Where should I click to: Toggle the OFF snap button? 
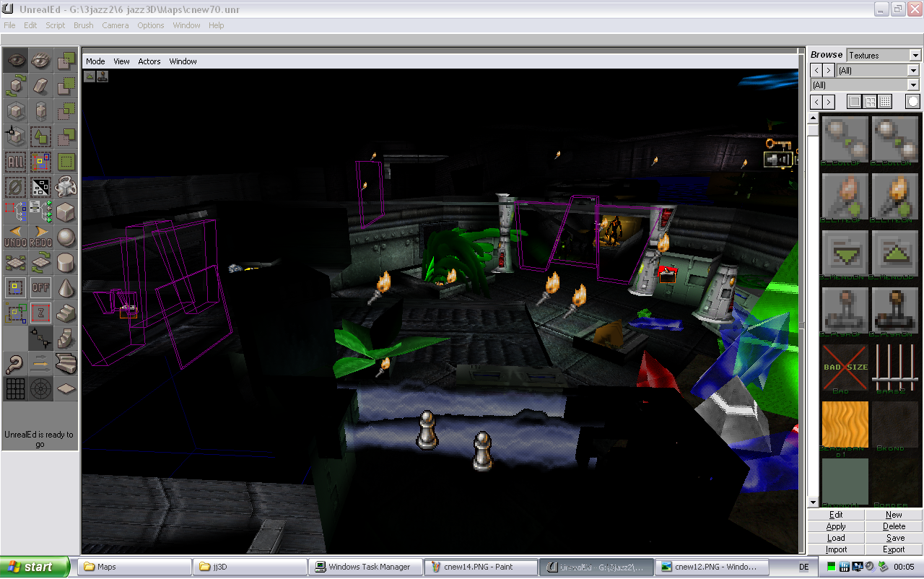40,288
